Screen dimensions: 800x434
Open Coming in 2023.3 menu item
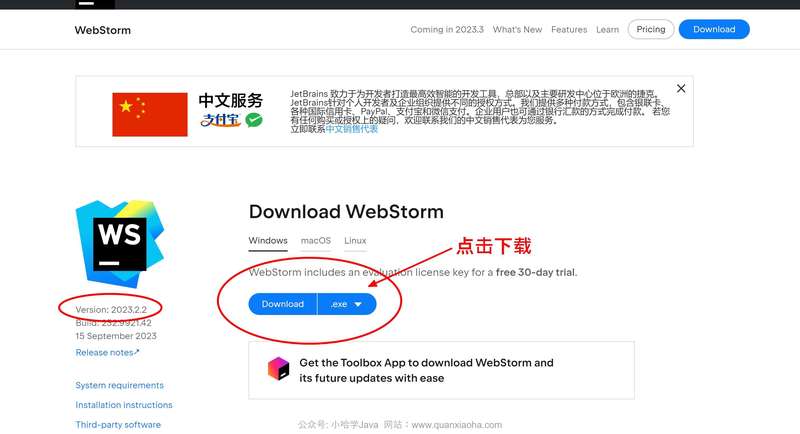click(447, 30)
